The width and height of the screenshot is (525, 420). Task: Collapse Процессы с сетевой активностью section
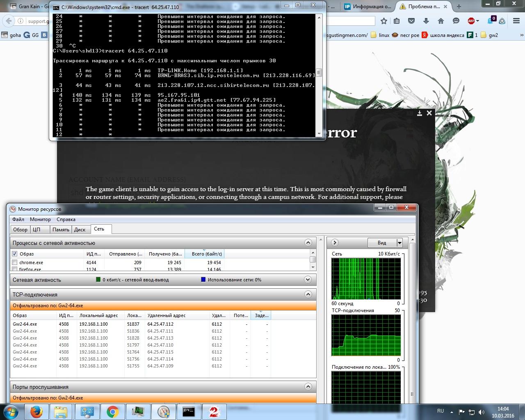point(308,243)
